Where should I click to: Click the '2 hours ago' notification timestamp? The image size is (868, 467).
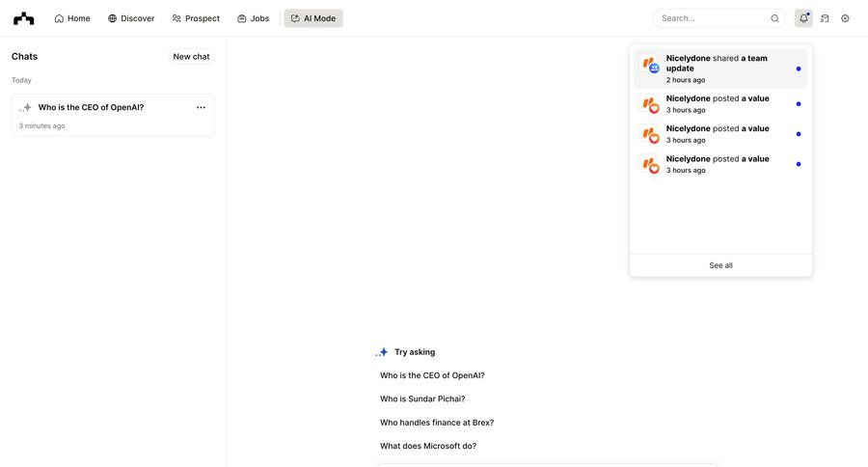(x=686, y=80)
